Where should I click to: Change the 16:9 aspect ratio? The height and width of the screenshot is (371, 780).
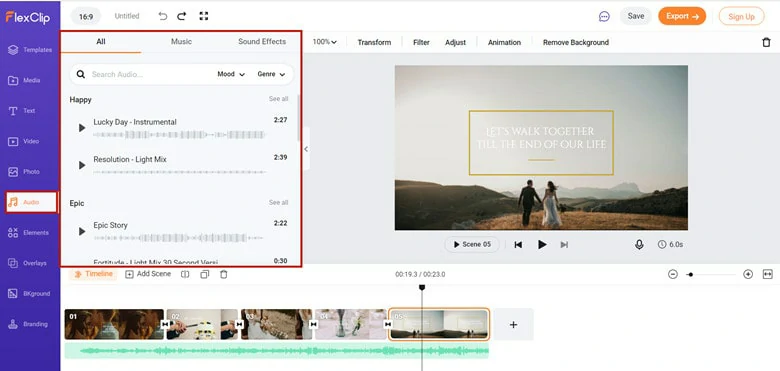86,16
